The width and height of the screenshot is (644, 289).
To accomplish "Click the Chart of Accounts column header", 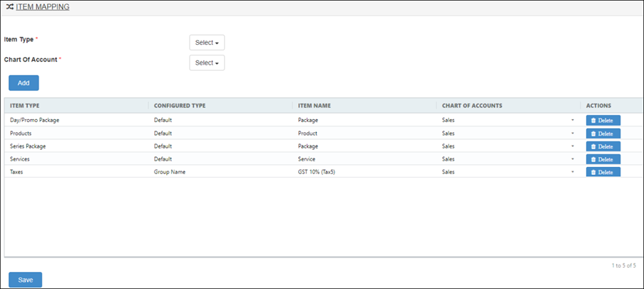I will tap(472, 106).
